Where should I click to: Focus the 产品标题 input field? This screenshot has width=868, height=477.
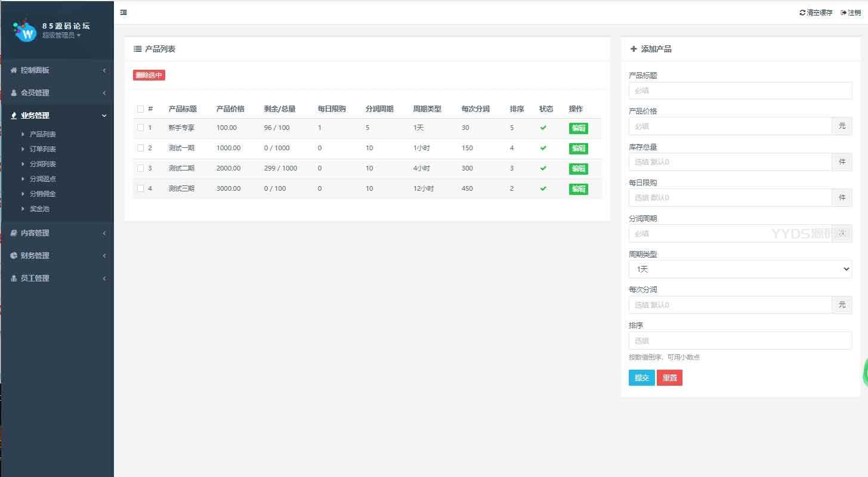point(740,91)
